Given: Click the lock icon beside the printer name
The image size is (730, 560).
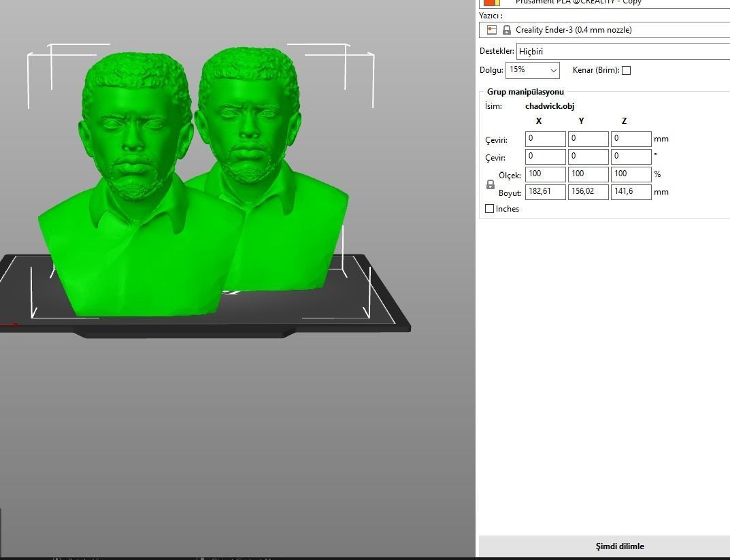Looking at the screenshot, I should point(507,30).
